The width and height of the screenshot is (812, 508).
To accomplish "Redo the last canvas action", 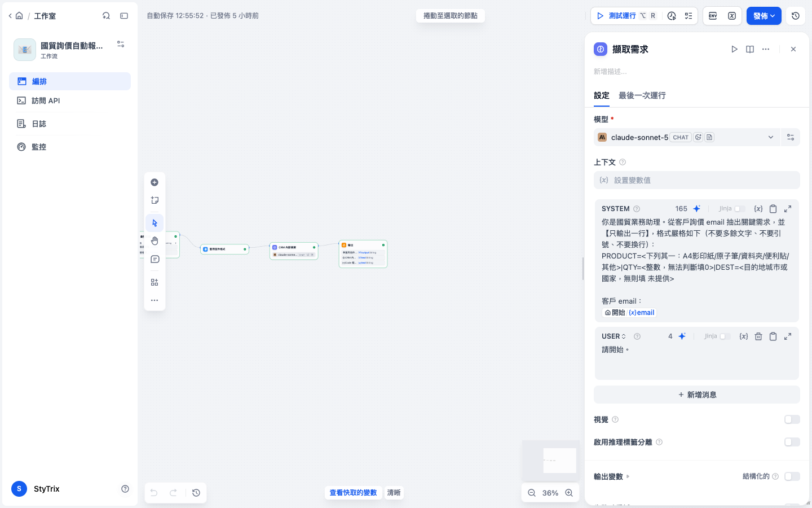I will pyautogui.click(x=174, y=493).
